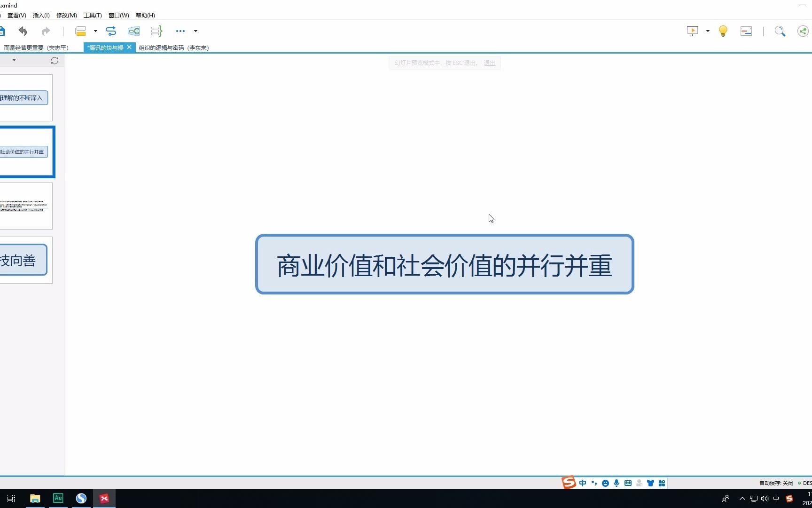Open the 查看(V) menu

(17, 15)
